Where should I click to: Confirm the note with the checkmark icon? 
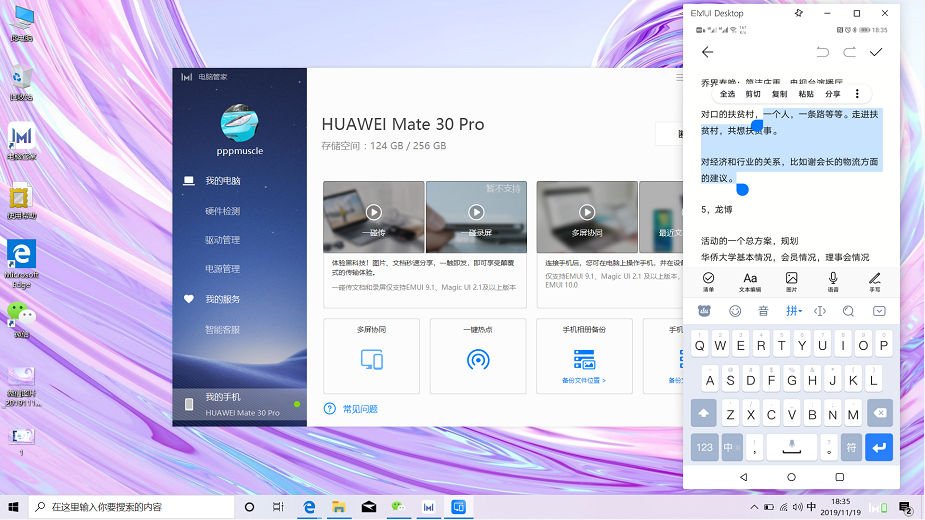(876, 52)
